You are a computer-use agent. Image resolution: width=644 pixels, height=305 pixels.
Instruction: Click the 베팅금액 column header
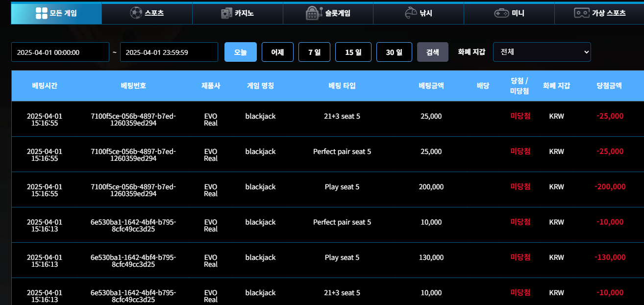(431, 85)
